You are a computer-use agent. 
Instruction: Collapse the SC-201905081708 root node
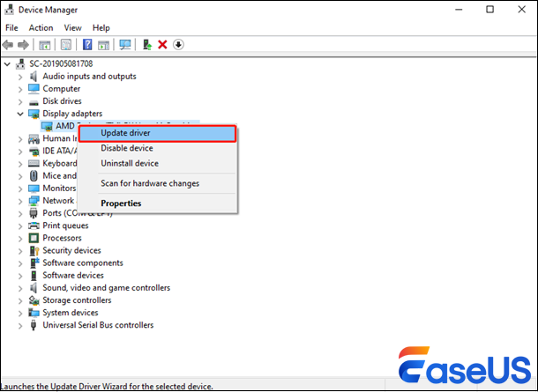8,63
